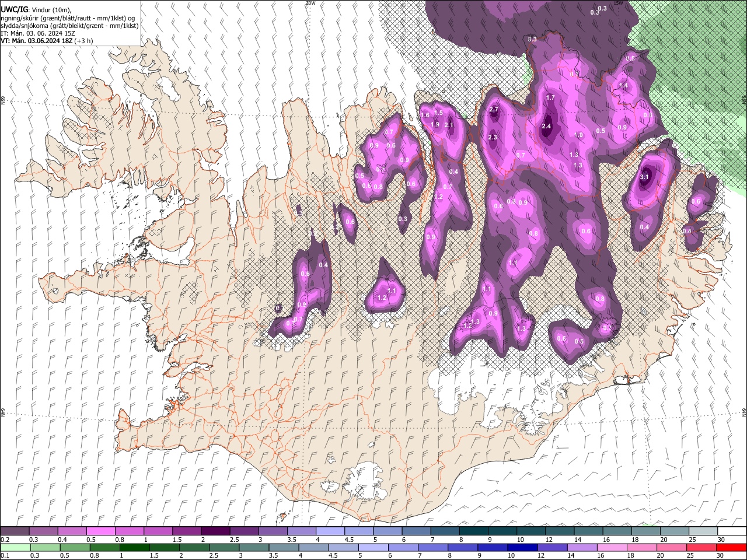Image resolution: width=747 pixels, height=560 pixels.
Task: Pick the dark teal swatch labeled 8, snow scale
Action: (x=473, y=531)
